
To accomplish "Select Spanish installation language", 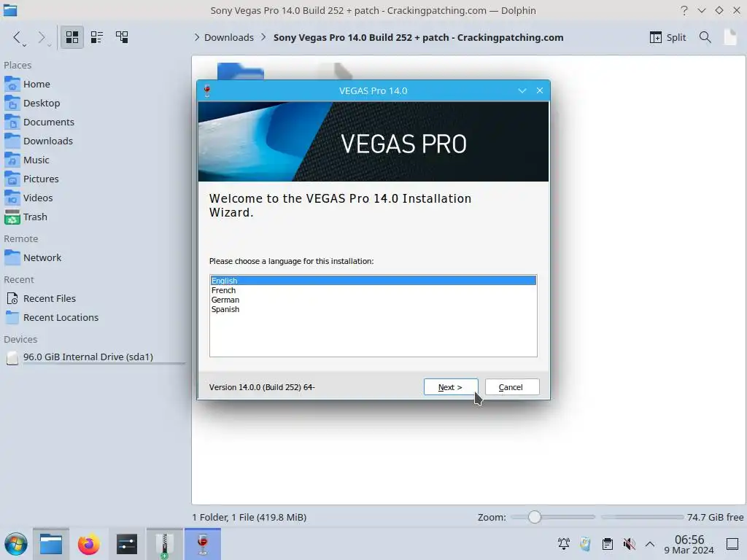I will click(373, 309).
